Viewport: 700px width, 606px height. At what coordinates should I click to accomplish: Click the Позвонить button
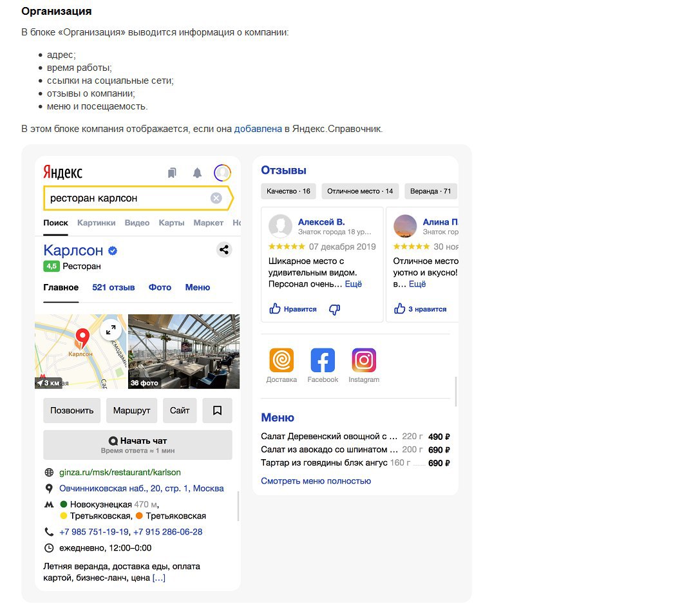[72, 410]
